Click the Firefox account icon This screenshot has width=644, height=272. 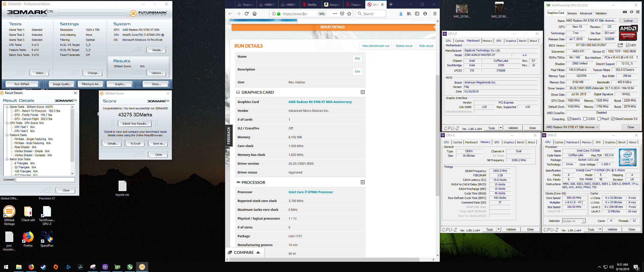point(425,14)
